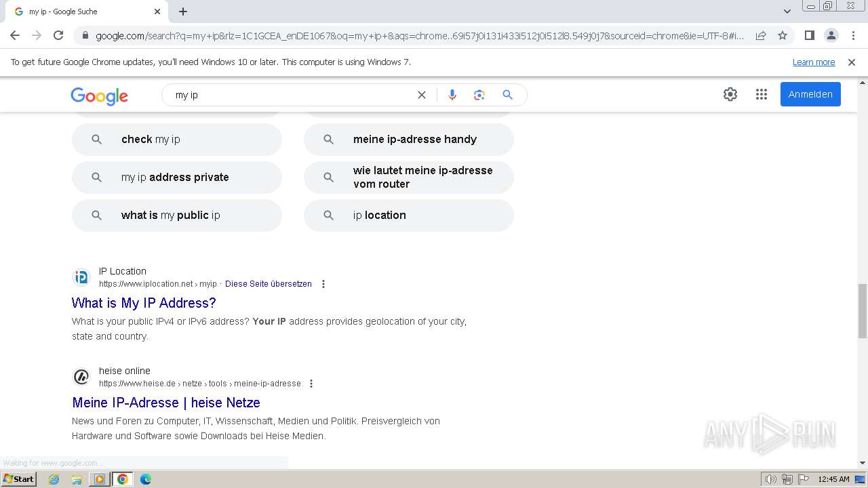Select 'my ip address private' suggestion
868x488 pixels.
pos(177,178)
